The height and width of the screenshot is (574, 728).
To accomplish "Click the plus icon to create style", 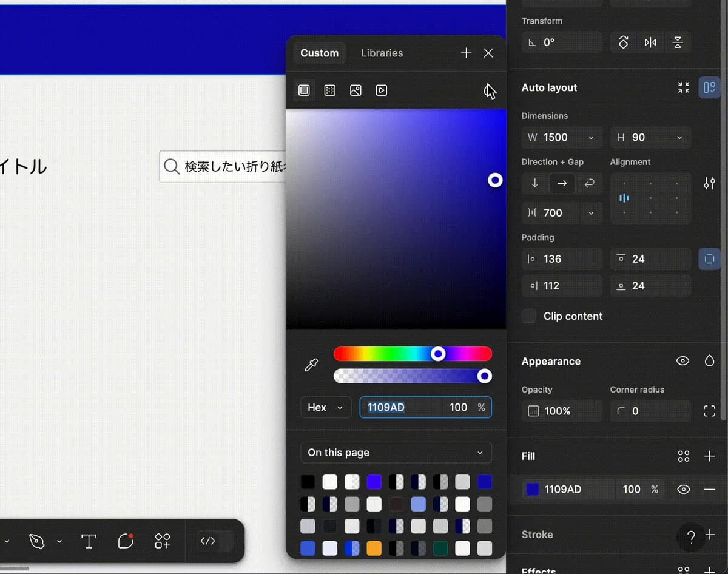I will tap(466, 53).
